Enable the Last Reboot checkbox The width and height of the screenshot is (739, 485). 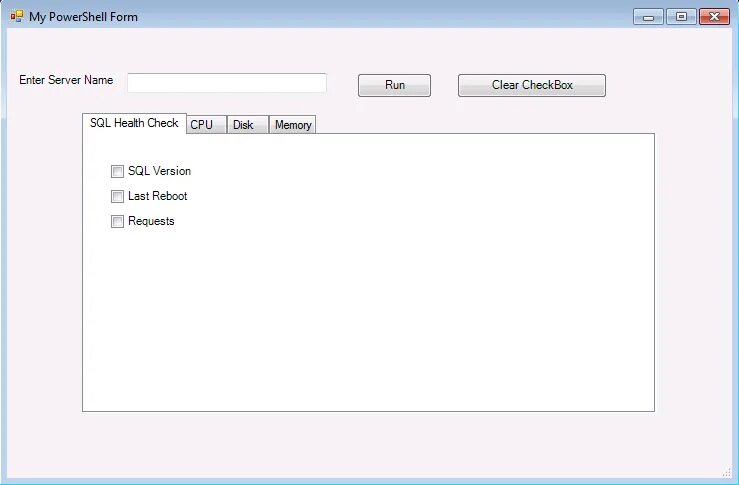tap(117, 196)
